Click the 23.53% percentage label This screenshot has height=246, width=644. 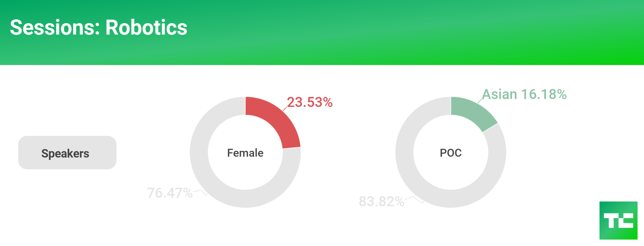pos(310,102)
